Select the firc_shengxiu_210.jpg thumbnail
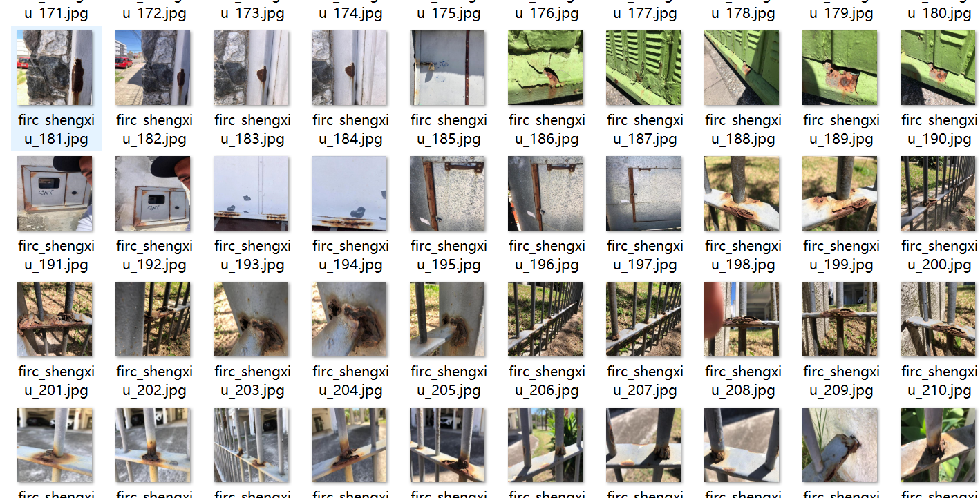 tap(938, 319)
